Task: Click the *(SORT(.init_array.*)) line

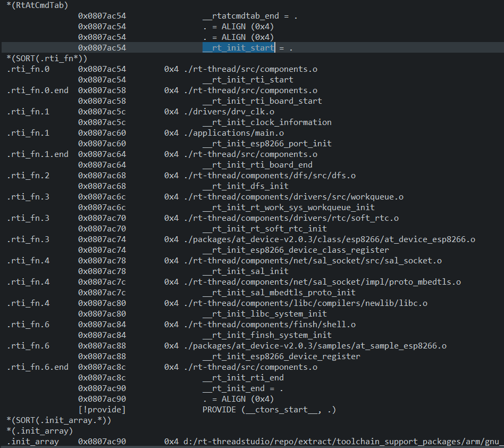Action: 59,420
